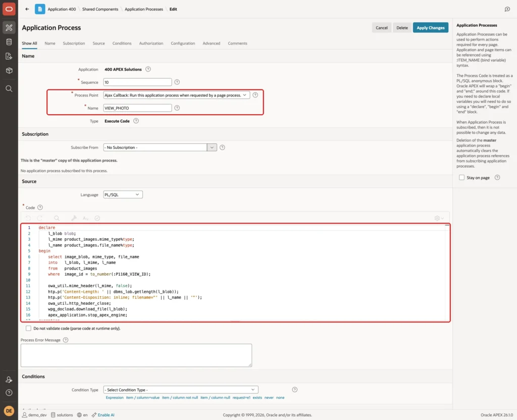Screen dimensions: 517x420
Task: Switch to the Configuration tab
Action: (x=183, y=43)
